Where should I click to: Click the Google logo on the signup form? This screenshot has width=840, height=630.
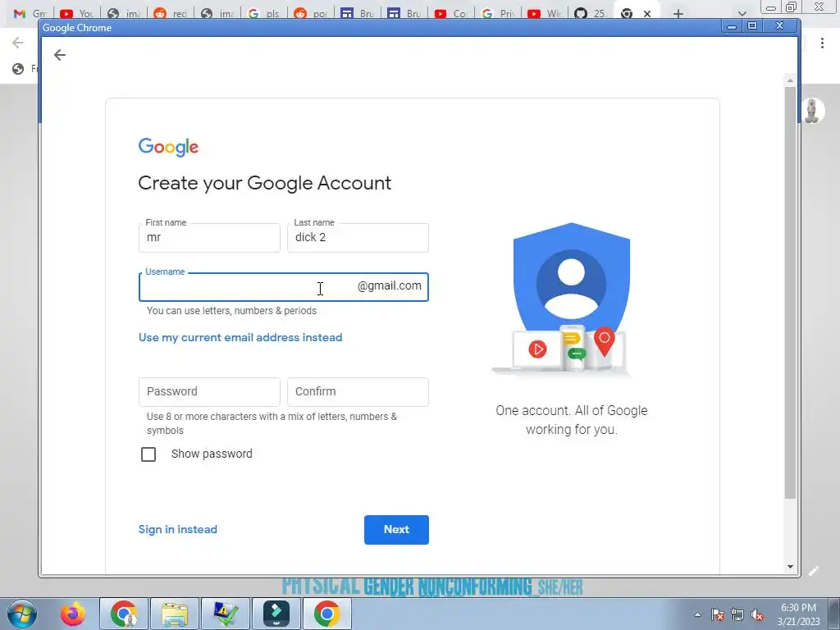tap(168, 147)
